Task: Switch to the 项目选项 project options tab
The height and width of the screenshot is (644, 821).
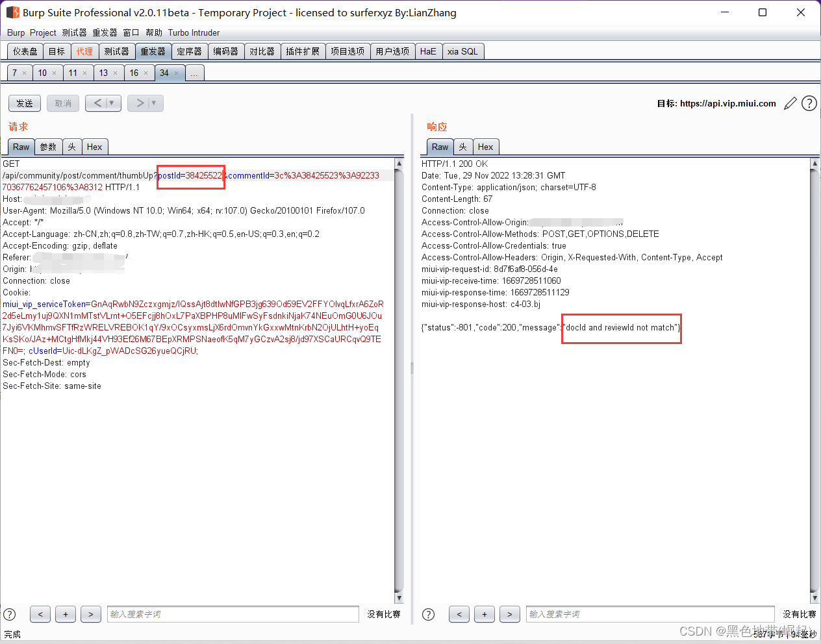Action: 347,51
